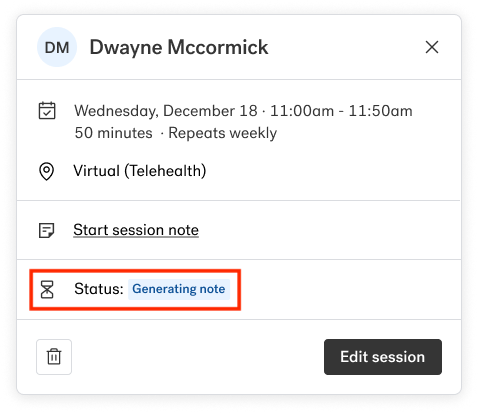Viewport: 478px width, 413px height.
Task: Click the 50 minutes duration text
Action: coord(113,133)
